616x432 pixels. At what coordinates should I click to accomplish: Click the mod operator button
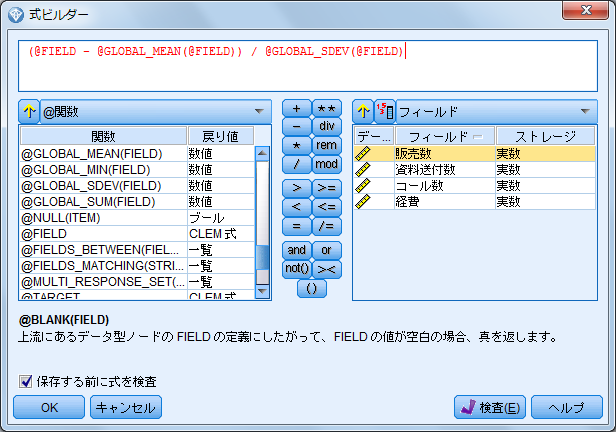tap(327, 164)
